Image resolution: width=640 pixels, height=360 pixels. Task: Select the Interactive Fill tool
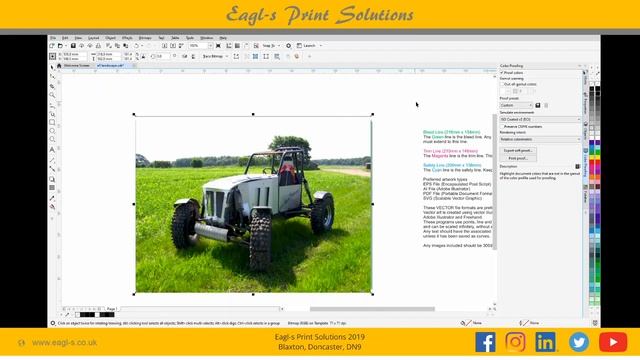tap(52, 207)
